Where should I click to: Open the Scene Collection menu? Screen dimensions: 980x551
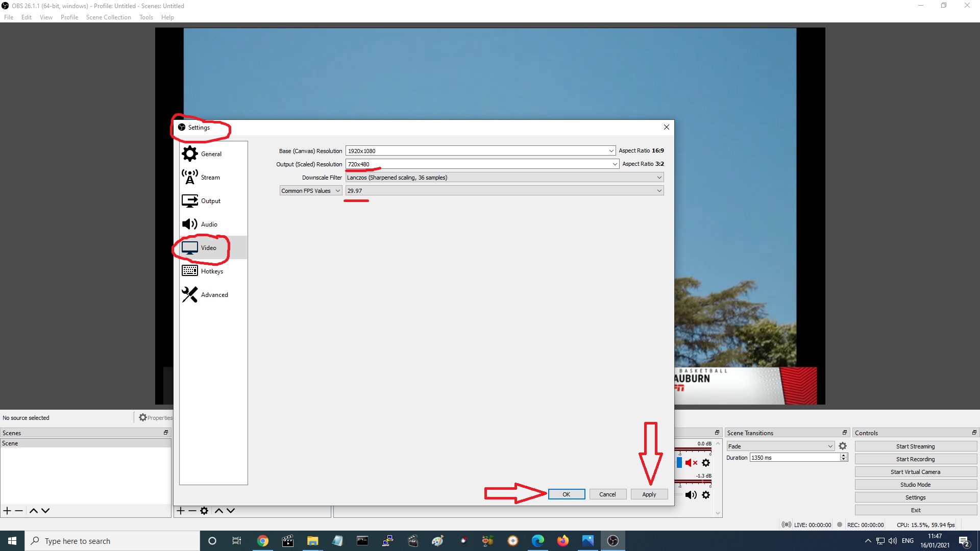pyautogui.click(x=108, y=17)
